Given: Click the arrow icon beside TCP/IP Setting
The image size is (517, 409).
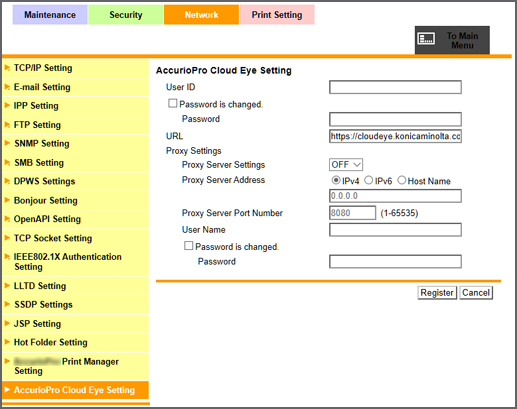Looking at the screenshot, I should 7,68.
